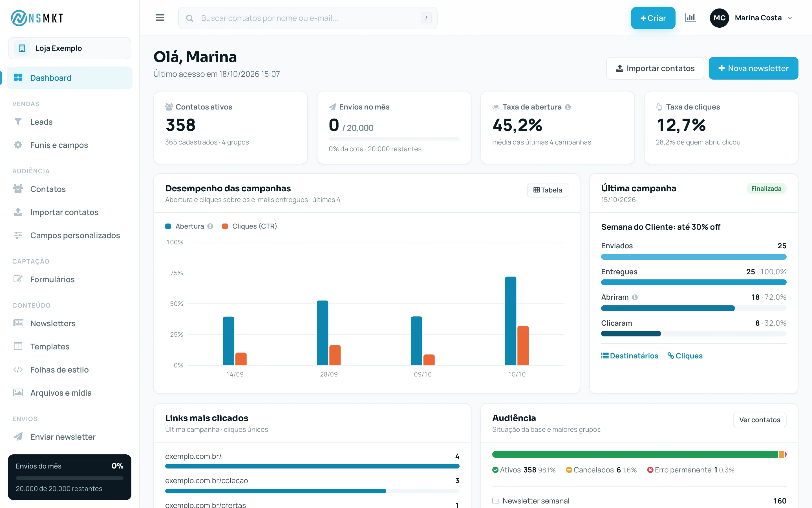Image resolution: width=812 pixels, height=508 pixels.
Task: Open the Loja Exemplo store selector
Action: pos(70,48)
